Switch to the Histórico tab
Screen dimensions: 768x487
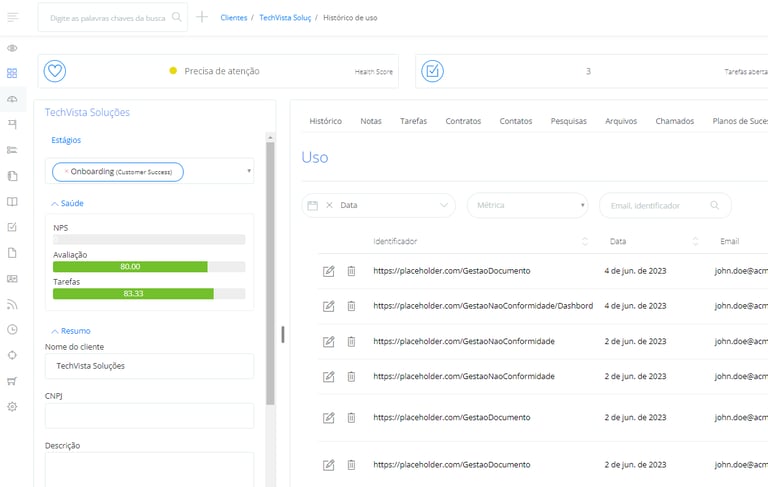[326, 121]
